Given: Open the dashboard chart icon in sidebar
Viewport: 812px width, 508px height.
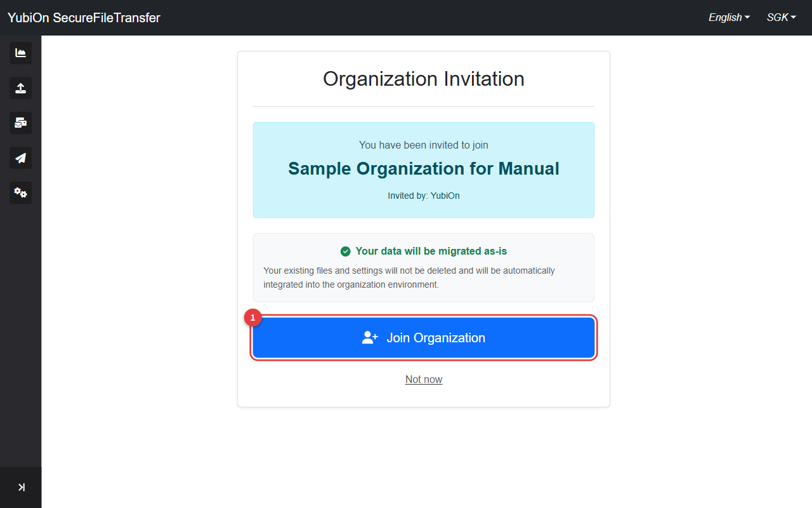Looking at the screenshot, I should click(20, 53).
